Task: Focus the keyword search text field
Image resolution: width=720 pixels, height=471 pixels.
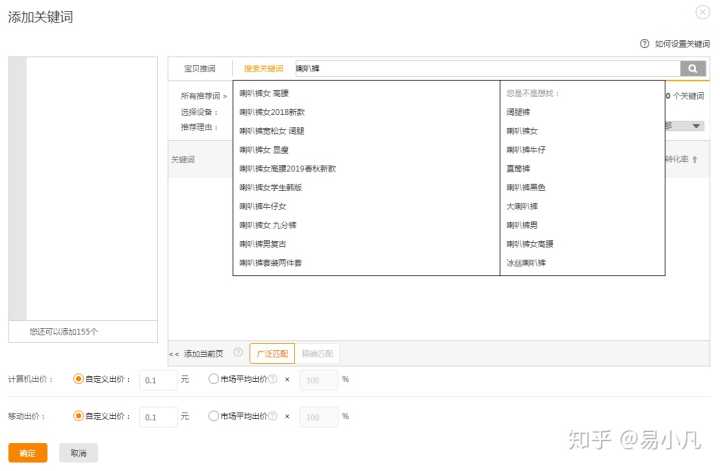Action: pyautogui.click(x=480, y=68)
